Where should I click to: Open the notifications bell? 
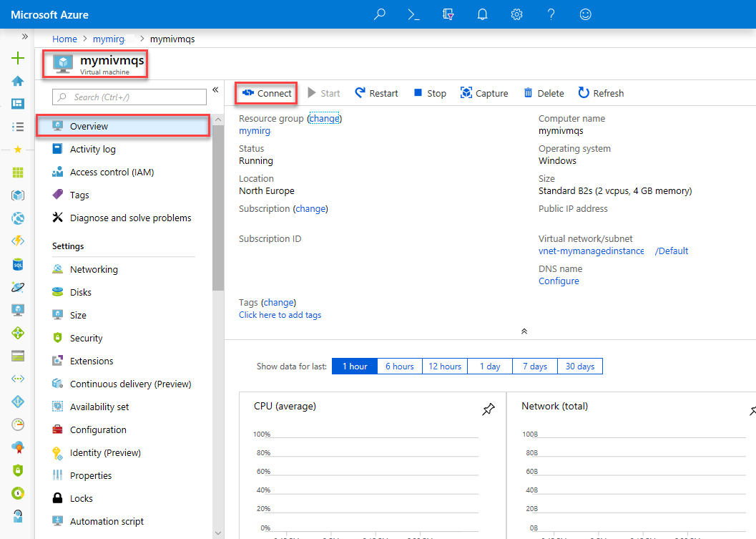click(x=482, y=14)
